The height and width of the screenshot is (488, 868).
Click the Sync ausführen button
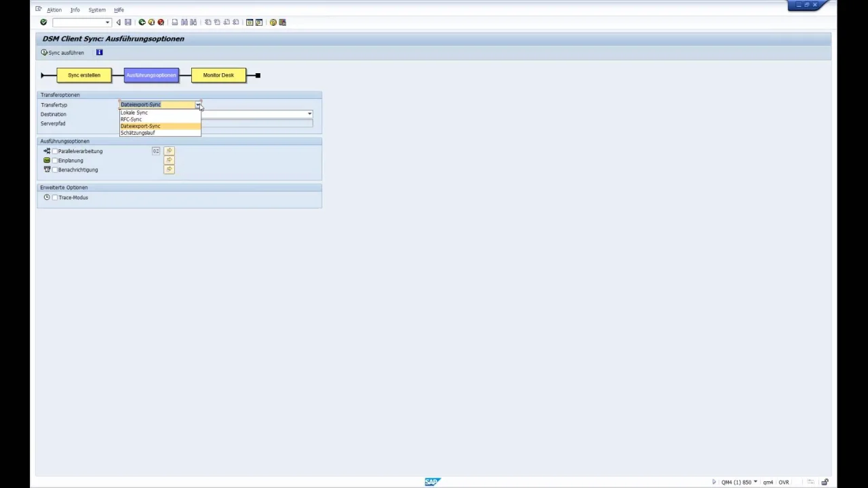[x=63, y=53]
